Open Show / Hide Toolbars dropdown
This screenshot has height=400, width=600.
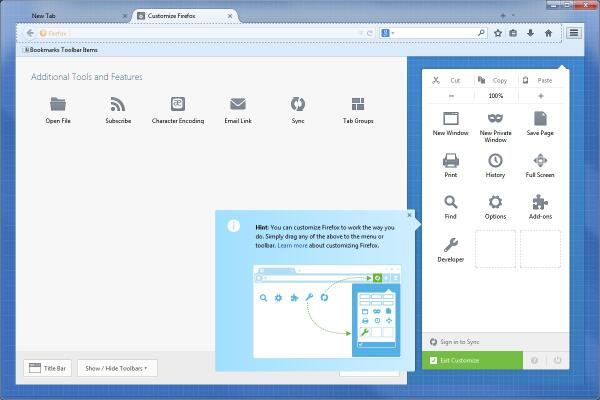(117, 368)
